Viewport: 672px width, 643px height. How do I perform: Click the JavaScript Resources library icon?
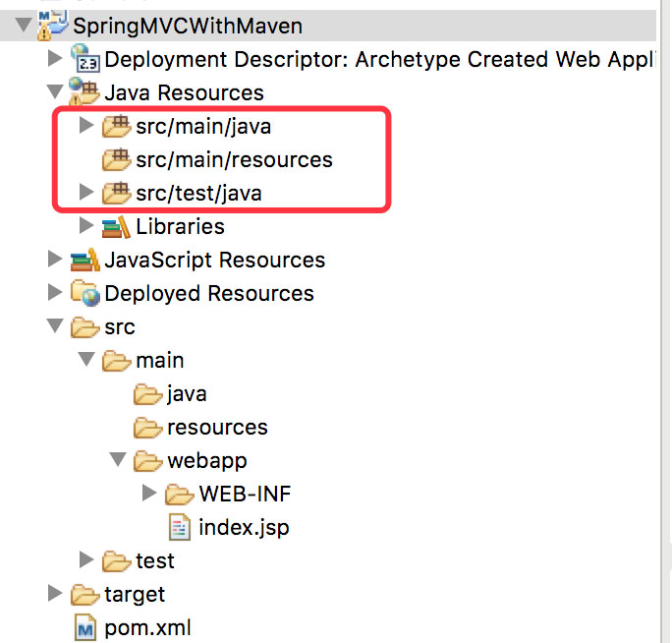[x=84, y=260]
